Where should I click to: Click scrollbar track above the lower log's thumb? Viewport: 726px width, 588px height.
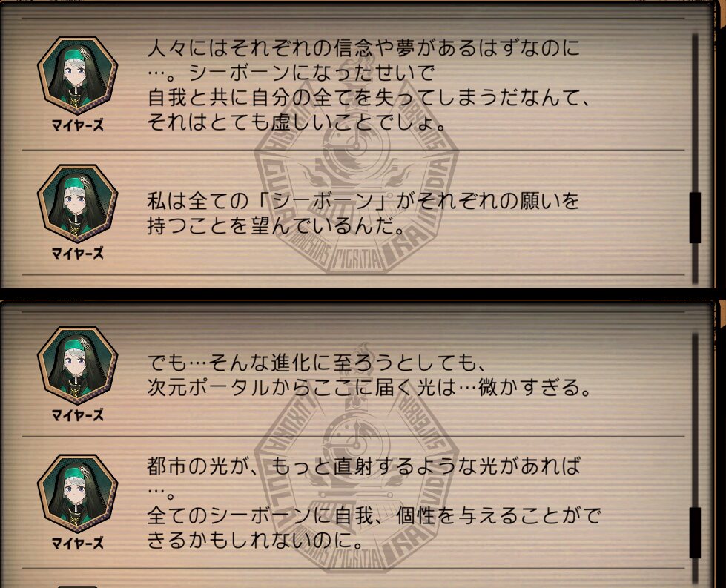point(695,420)
